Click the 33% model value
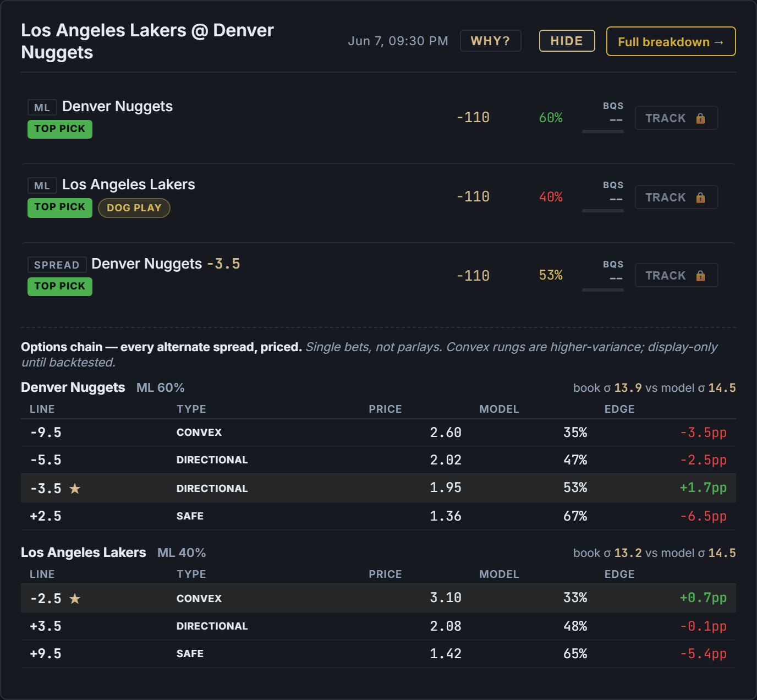Image resolution: width=757 pixels, height=700 pixels. click(x=575, y=598)
